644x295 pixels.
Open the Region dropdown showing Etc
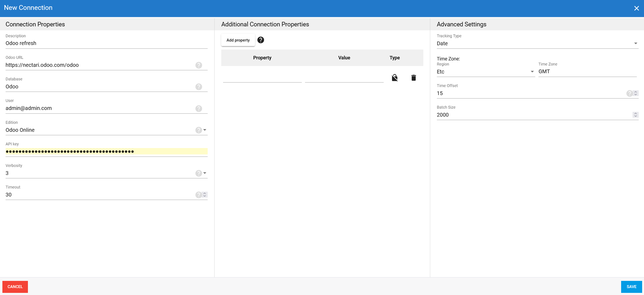tap(532, 72)
